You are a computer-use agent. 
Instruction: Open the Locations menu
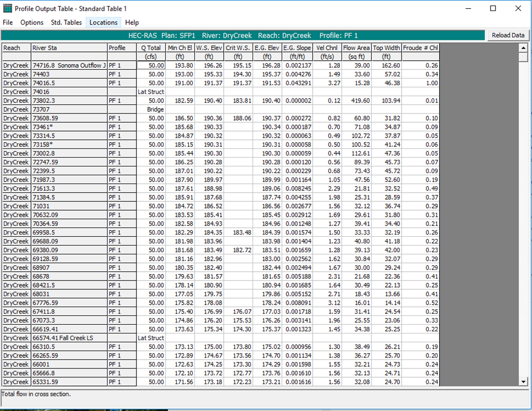(x=103, y=22)
